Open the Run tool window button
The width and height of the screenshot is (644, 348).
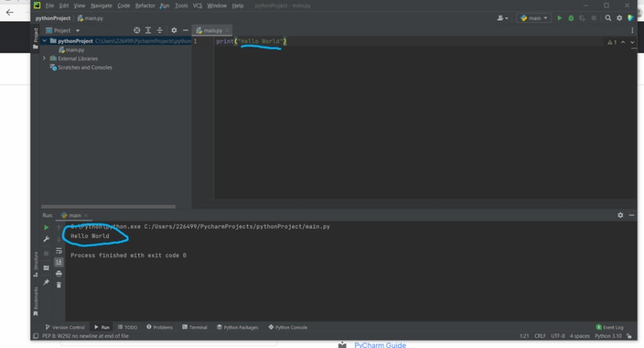point(102,327)
